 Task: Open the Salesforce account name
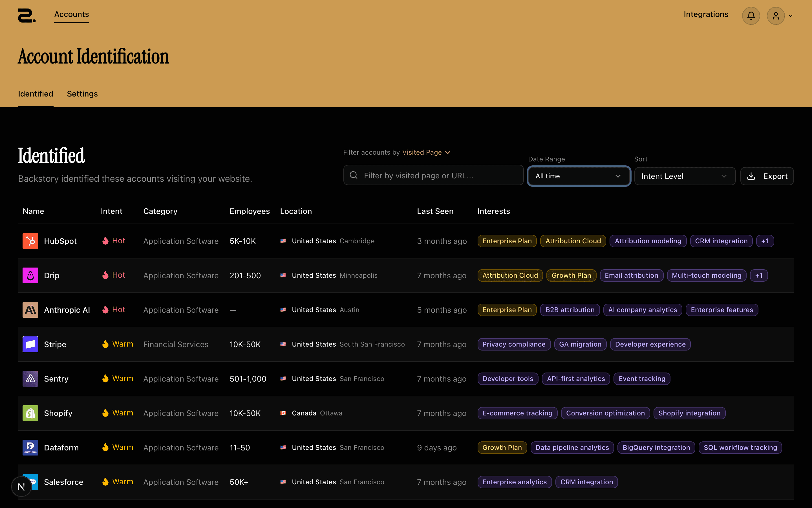(x=64, y=482)
